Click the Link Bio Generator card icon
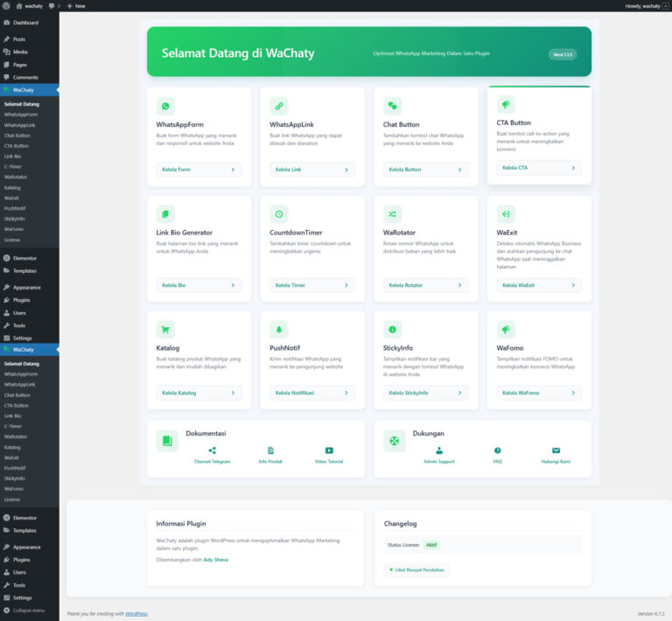The height and width of the screenshot is (621, 672). (x=165, y=214)
